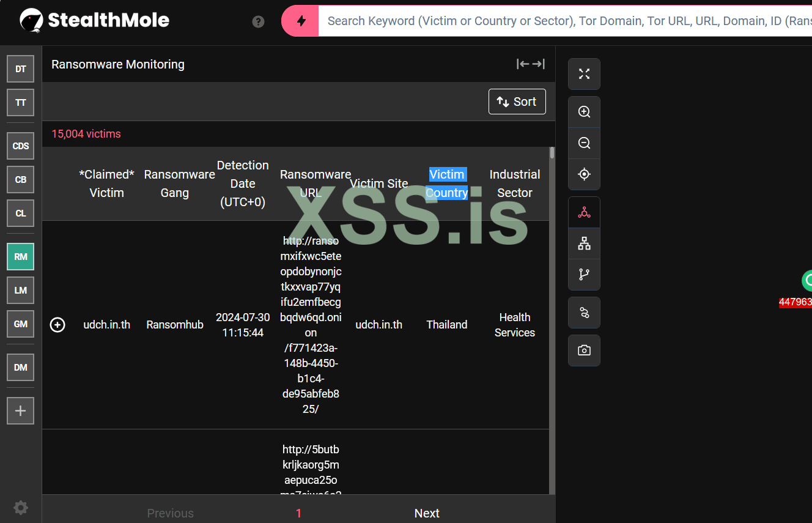This screenshot has width=812, height=523.
Task: Click the highlighted Victim Country header
Action: [x=447, y=184]
